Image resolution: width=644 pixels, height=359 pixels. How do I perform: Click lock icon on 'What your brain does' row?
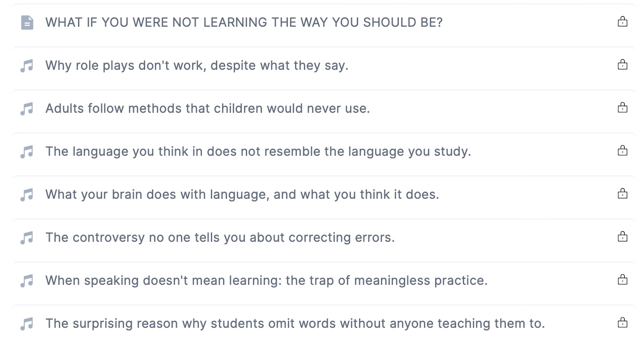[x=622, y=194]
